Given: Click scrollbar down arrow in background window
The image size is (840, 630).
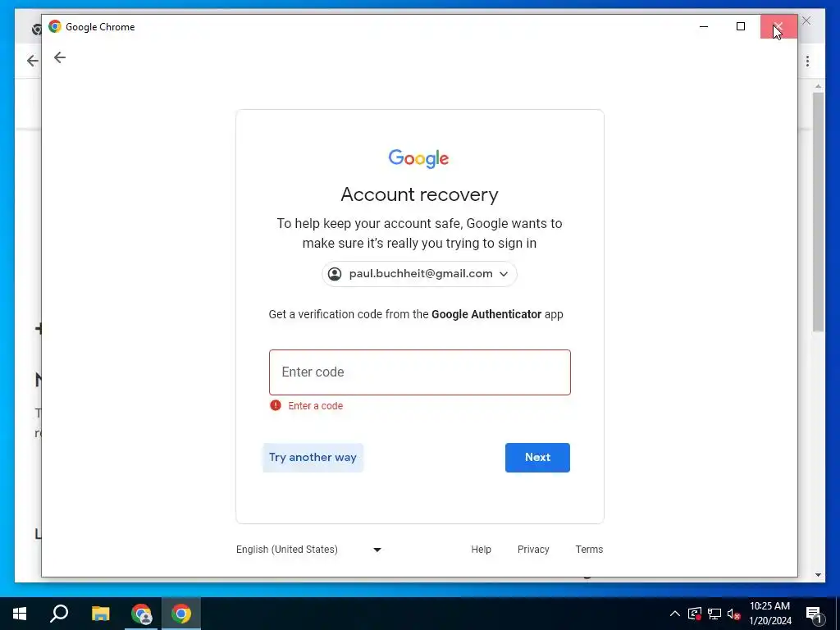Looking at the screenshot, I should [818, 575].
